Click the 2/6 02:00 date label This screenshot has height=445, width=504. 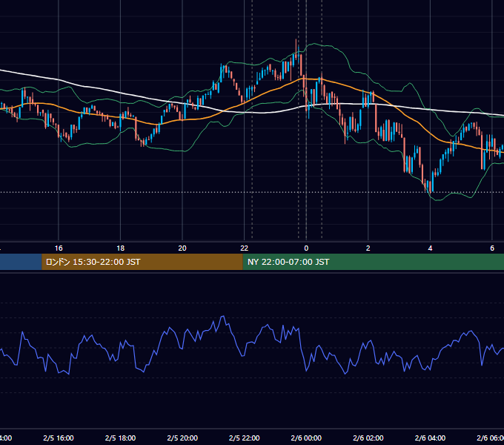368,438
